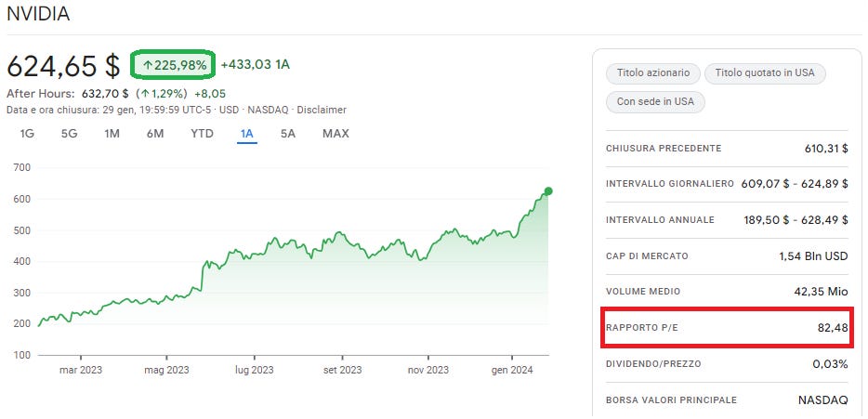Viewport: 868px width, 419px height.
Task: Click the green endpoint dot on chart
Action: (548, 191)
